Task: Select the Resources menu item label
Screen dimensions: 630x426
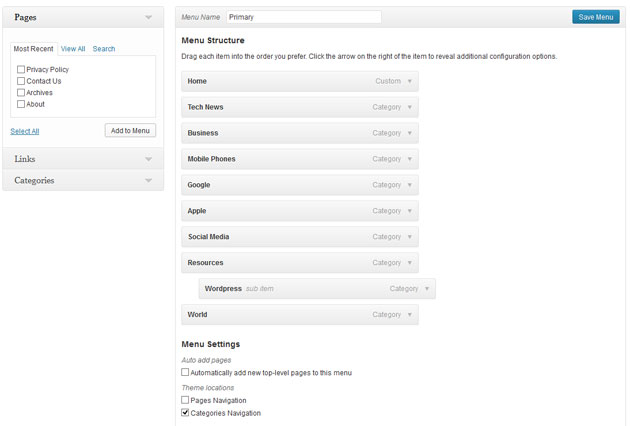Action: pos(205,263)
